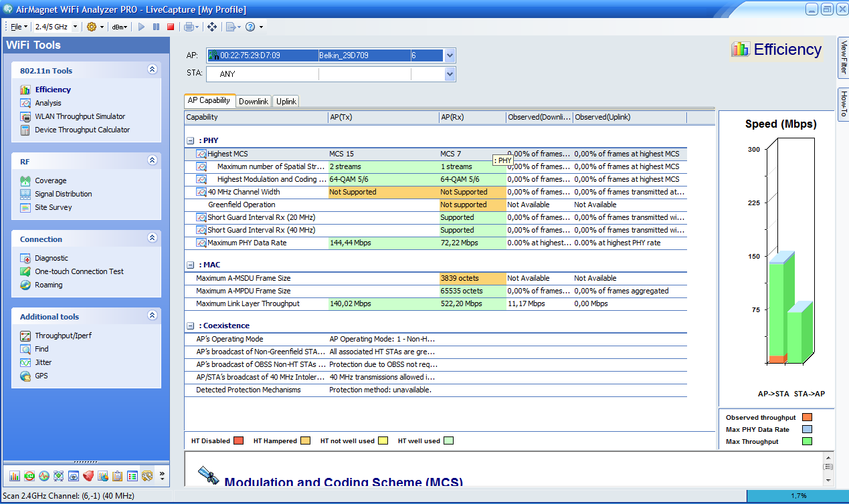Stop capture with the red square button
The image size is (849, 504).
[x=171, y=27]
